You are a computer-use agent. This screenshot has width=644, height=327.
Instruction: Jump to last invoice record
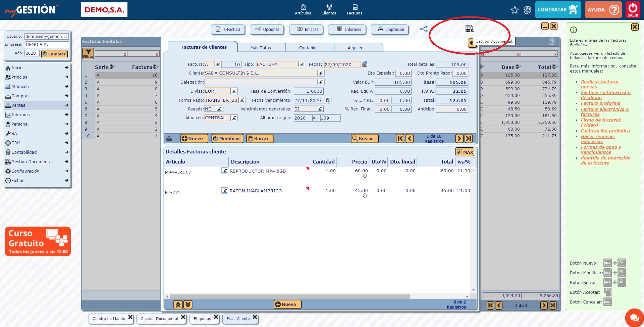469,138
